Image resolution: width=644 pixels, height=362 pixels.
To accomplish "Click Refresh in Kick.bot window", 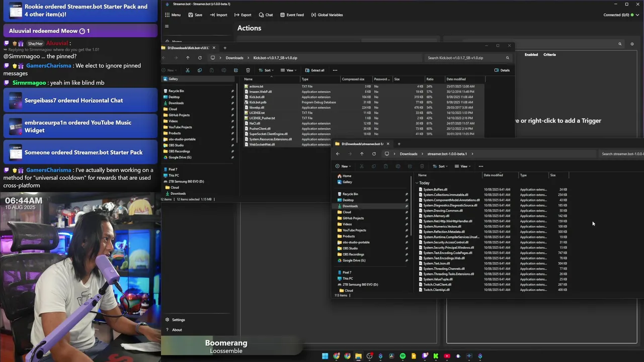I will [200, 58].
